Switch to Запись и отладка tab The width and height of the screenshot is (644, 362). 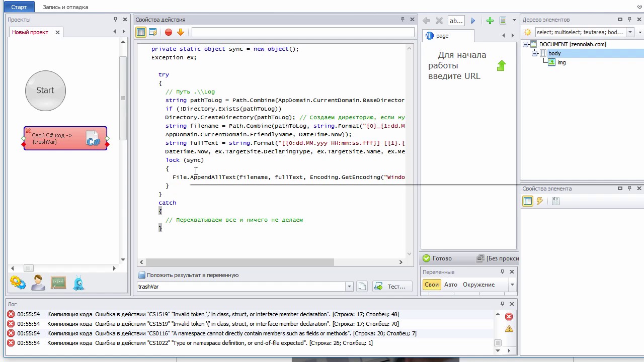coord(65,7)
